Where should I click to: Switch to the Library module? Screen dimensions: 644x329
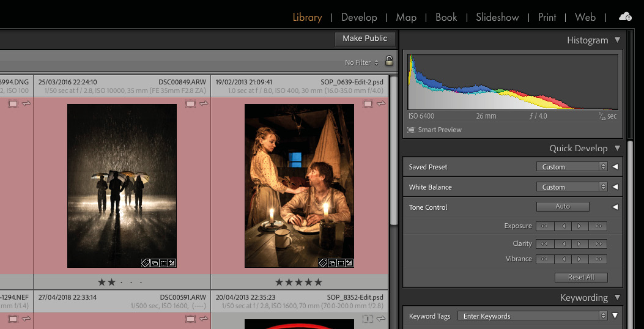pyautogui.click(x=307, y=17)
